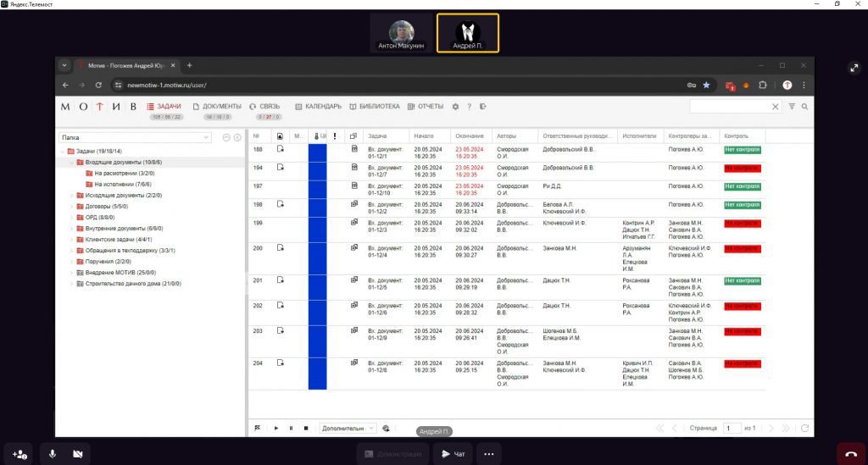This screenshot has height=465, width=868.
Task: Stop task with the stop icon
Action: 305,428
